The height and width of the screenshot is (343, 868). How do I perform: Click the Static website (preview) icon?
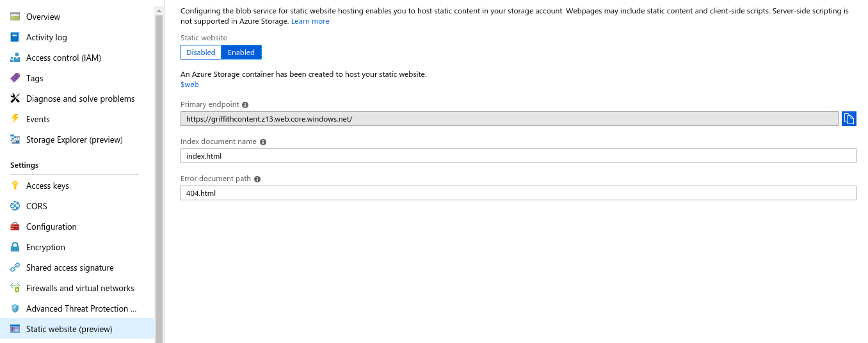click(15, 329)
